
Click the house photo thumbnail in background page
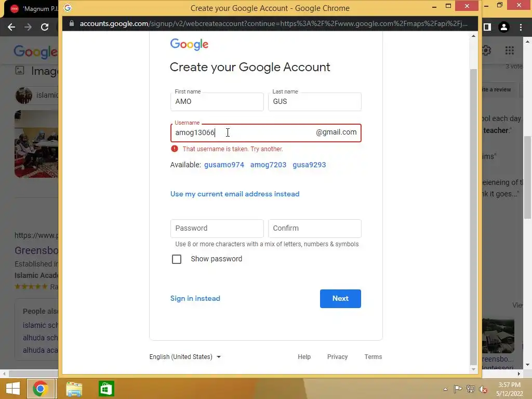pos(498,336)
